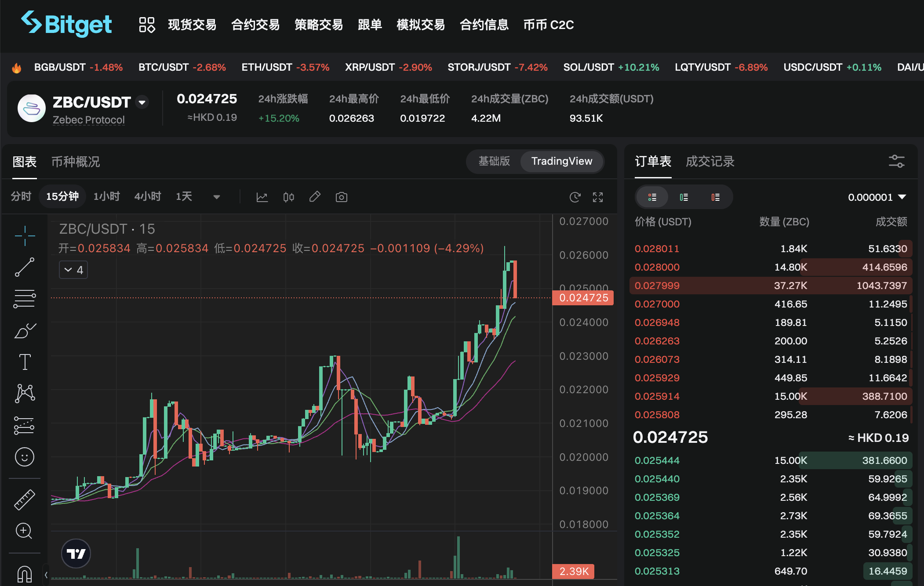Choose the text annotation tool
This screenshot has height=586, width=924.
pyautogui.click(x=25, y=362)
